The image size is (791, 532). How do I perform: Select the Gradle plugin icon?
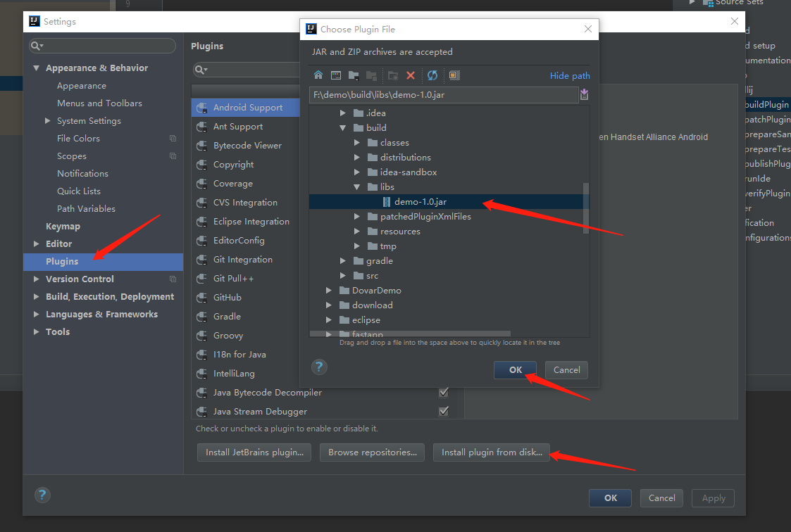[x=201, y=317]
